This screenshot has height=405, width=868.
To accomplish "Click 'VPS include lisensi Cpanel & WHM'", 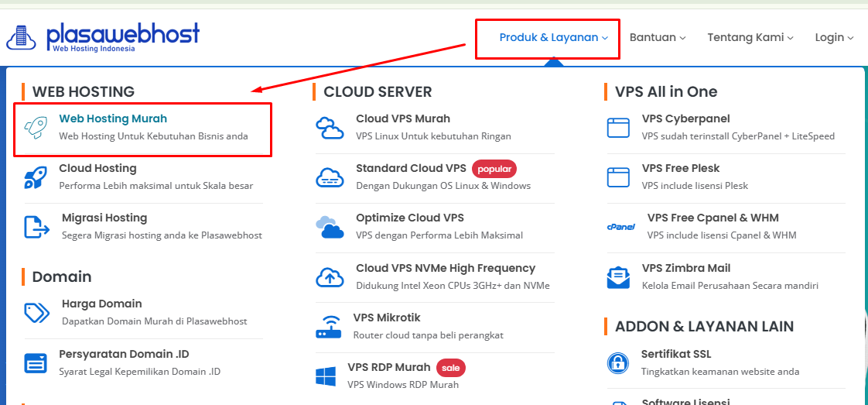I will (722, 235).
